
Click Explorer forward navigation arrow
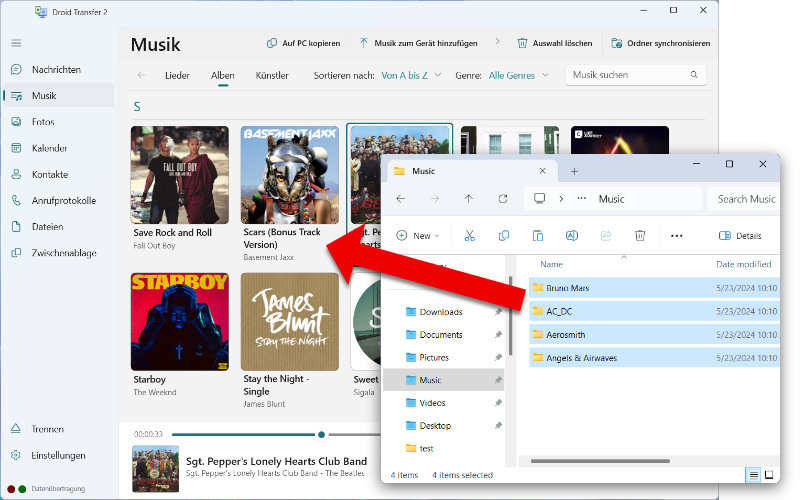tap(435, 199)
